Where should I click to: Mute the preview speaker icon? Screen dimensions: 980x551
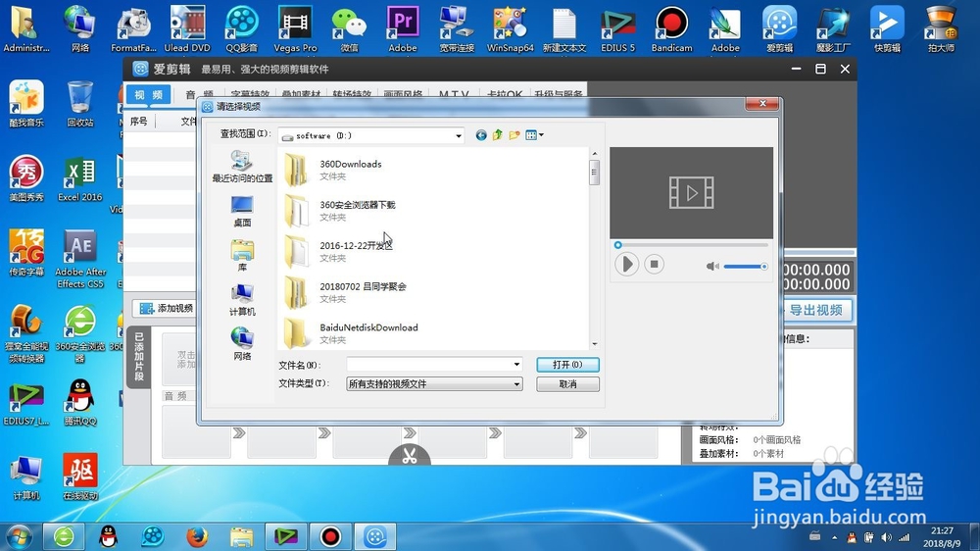711,267
